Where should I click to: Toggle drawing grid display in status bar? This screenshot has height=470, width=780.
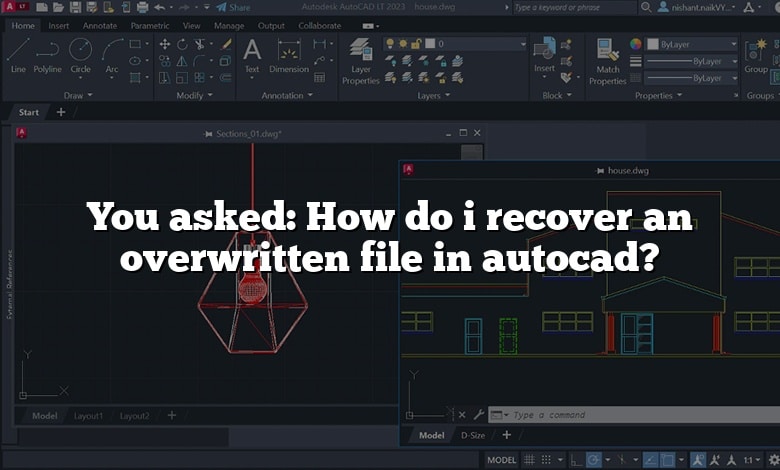(x=529, y=460)
